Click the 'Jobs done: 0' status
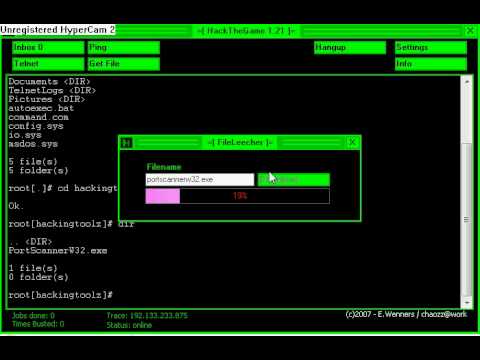 [x=34, y=316]
